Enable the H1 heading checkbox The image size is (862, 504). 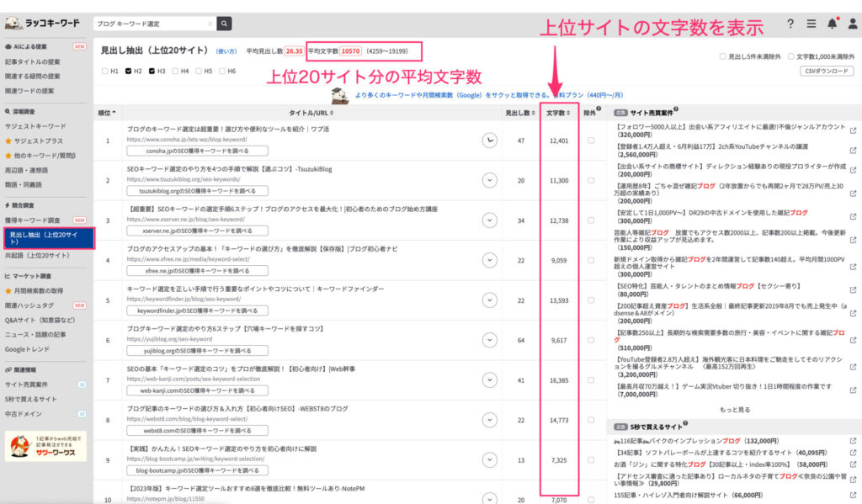point(105,71)
